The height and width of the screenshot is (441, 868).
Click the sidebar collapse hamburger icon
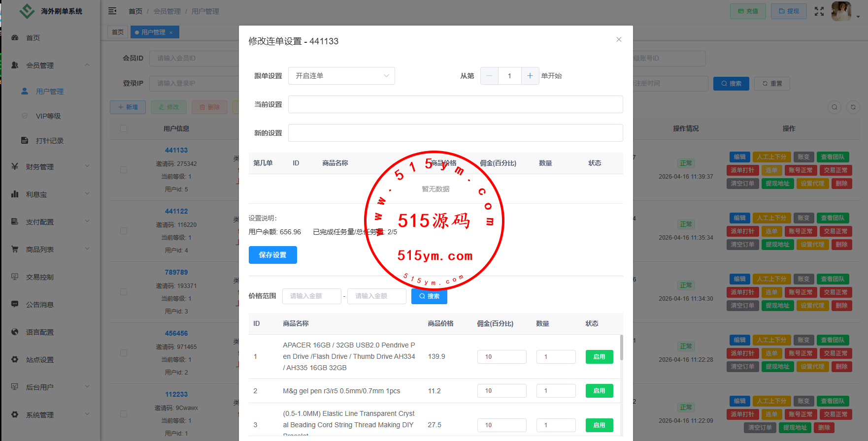coord(112,11)
